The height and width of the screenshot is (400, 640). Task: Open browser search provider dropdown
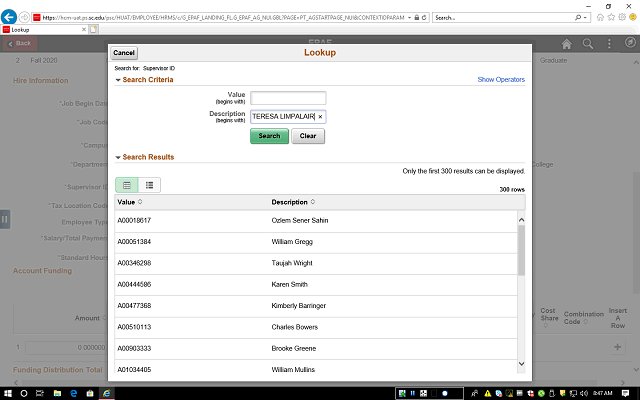[x=585, y=18]
